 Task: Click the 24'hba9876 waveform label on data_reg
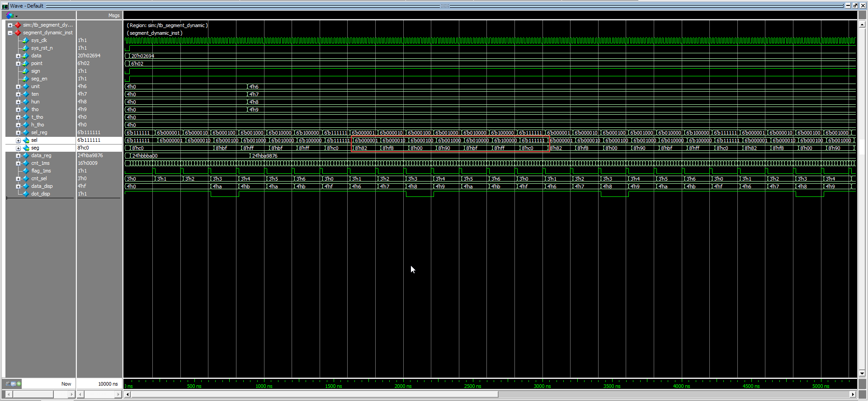[x=265, y=156]
